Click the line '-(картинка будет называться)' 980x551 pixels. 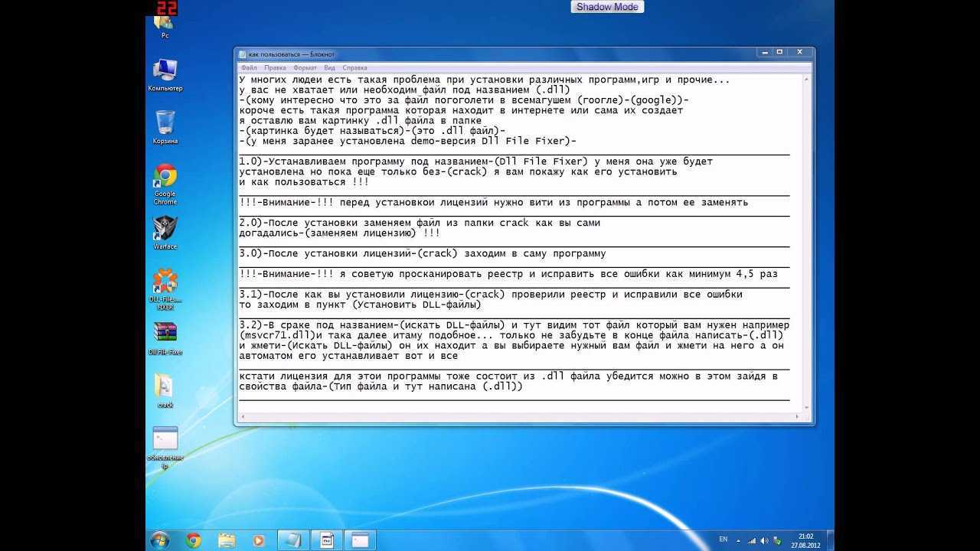(x=372, y=131)
